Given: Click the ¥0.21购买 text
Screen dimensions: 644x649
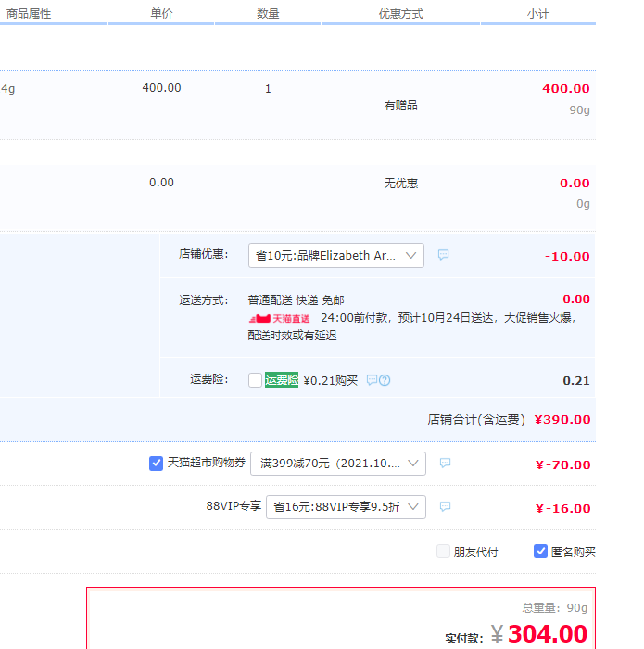Looking at the screenshot, I should click(331, 380).
